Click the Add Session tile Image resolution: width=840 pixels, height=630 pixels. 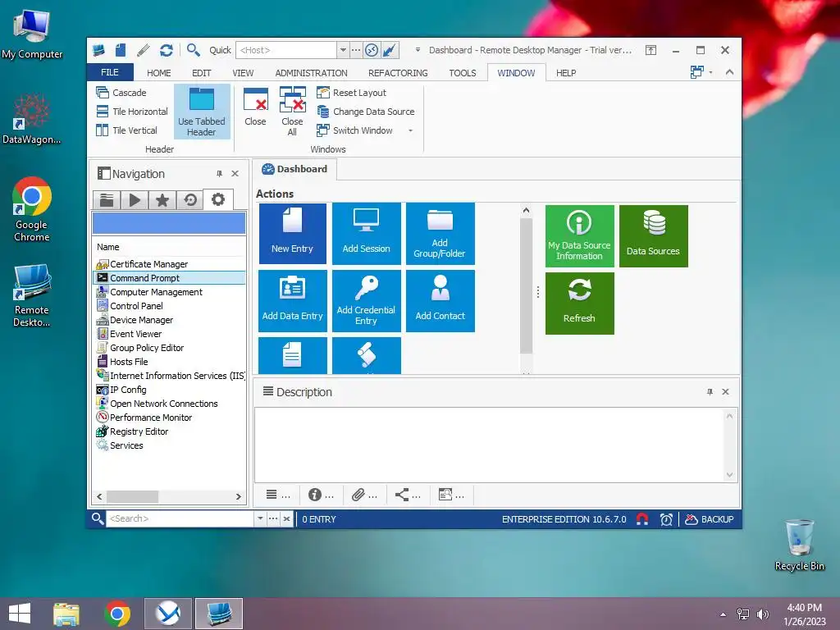coord(367,234)
